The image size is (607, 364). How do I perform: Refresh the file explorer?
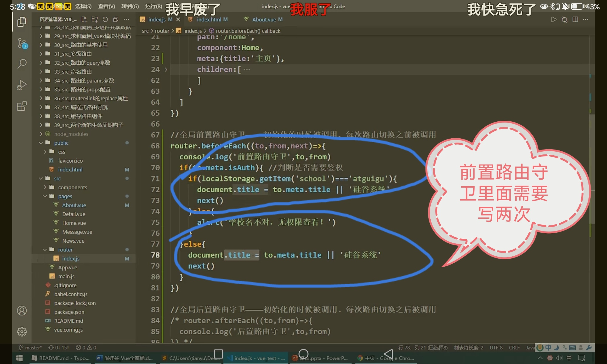click(105, 19)
